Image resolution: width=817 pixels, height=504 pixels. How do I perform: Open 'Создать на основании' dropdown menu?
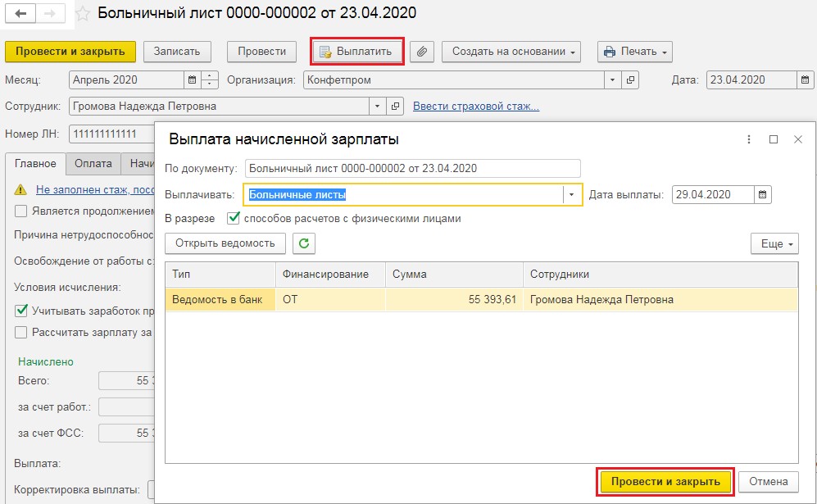tap(511, 52)
